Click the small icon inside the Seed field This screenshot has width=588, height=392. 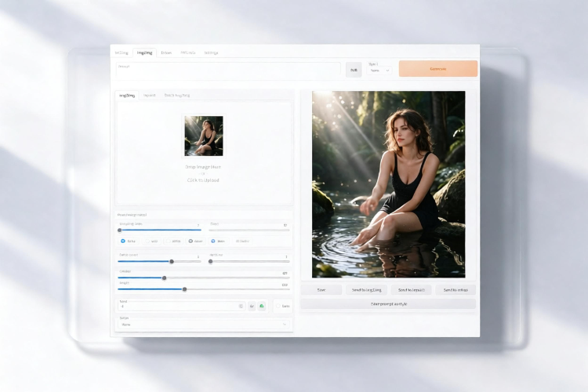pyautogui.click(x=241, y=306)
